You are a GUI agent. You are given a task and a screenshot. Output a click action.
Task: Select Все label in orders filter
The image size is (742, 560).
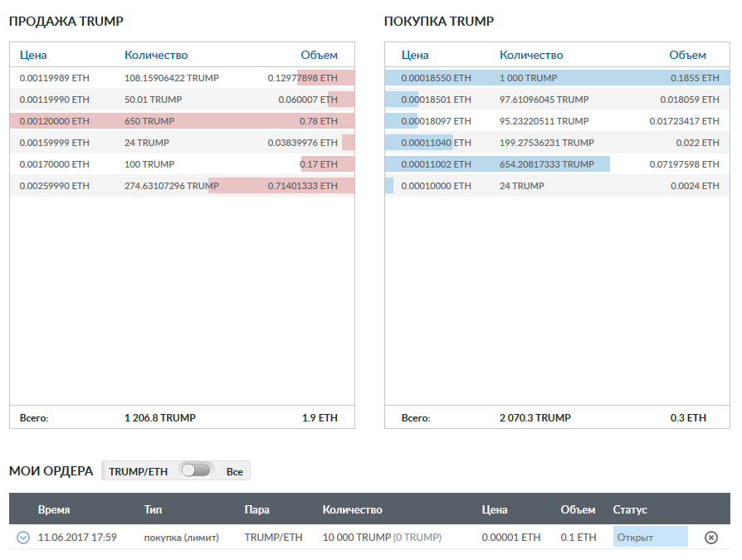pos(234,471)
